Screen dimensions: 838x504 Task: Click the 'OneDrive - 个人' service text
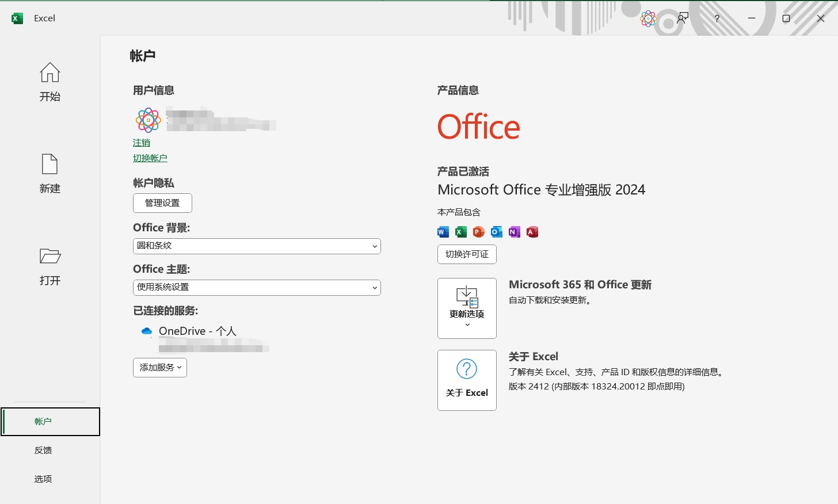coord(197,331)
